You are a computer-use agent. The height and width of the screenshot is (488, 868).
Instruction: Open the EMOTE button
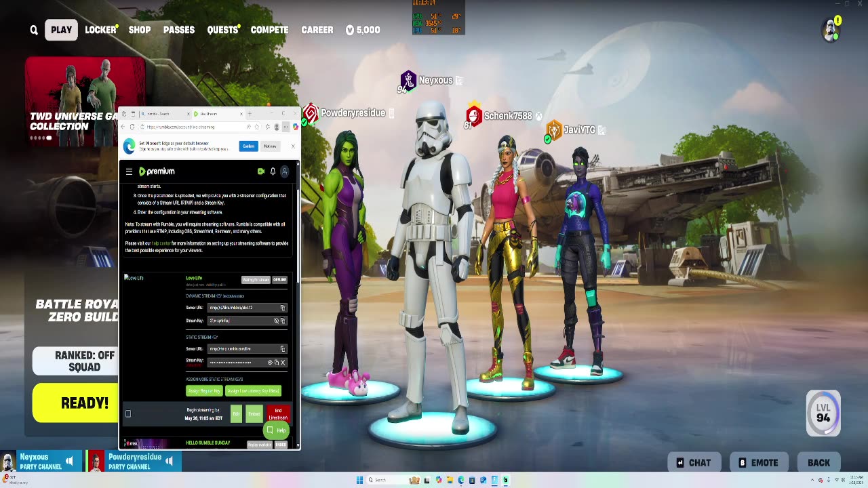(758, 463)
